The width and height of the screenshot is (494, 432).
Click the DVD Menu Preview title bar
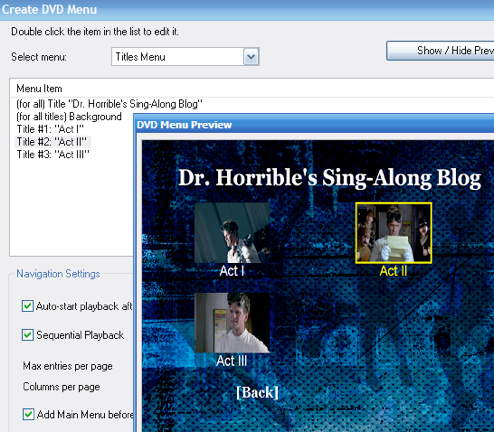[315, 125]
